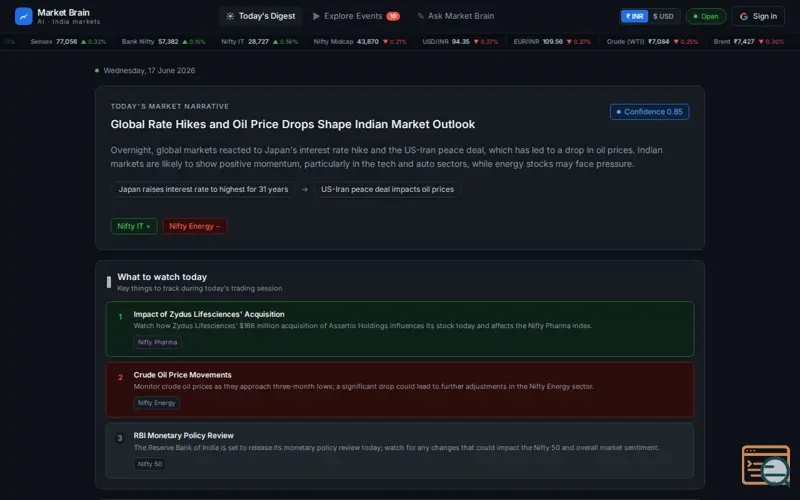Select the Brent ticker entry
Viewport: 800px width, 500px height.
pyautogui.click(x=748, y=42)
